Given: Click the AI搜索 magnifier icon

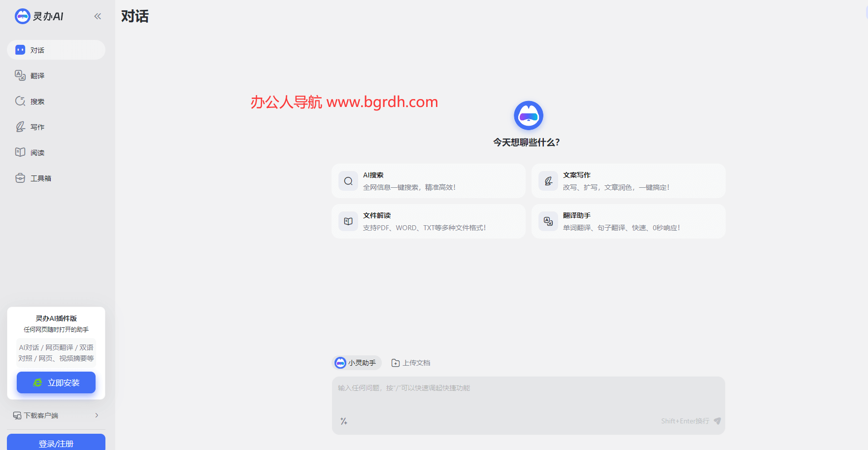Looking at the screenshot, I should coord(348,181).
